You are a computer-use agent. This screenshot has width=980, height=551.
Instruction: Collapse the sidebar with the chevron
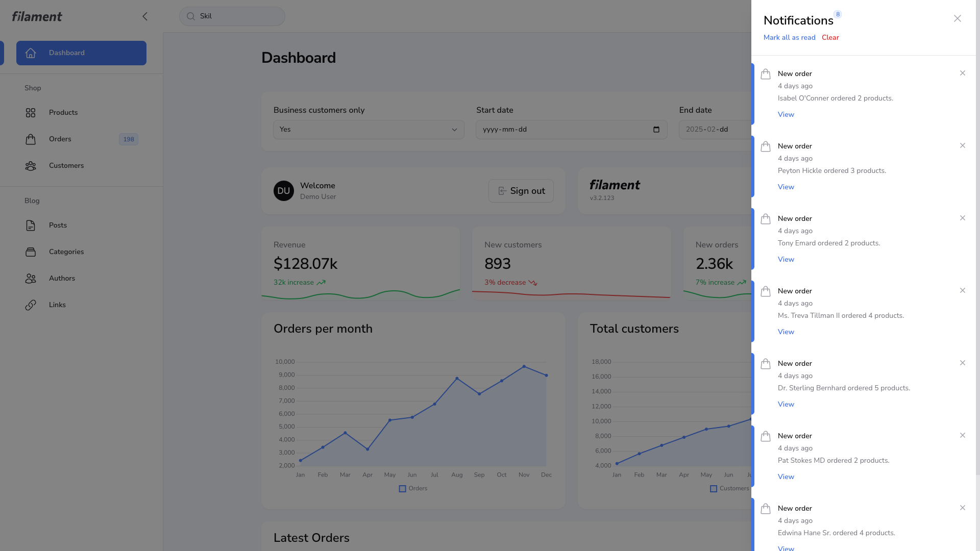tap(145, 16)
